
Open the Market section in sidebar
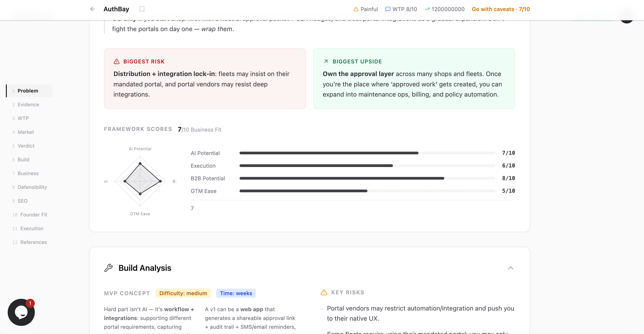point(30,132)
